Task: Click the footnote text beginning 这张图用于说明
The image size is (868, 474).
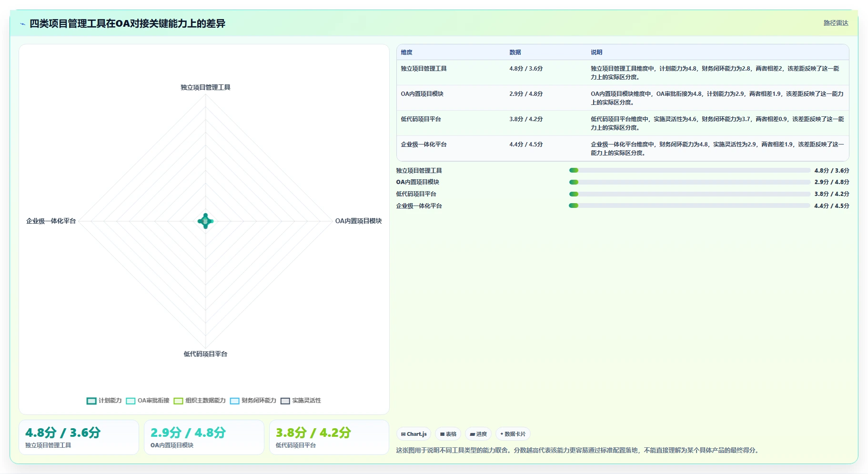Action: point(578,450)
